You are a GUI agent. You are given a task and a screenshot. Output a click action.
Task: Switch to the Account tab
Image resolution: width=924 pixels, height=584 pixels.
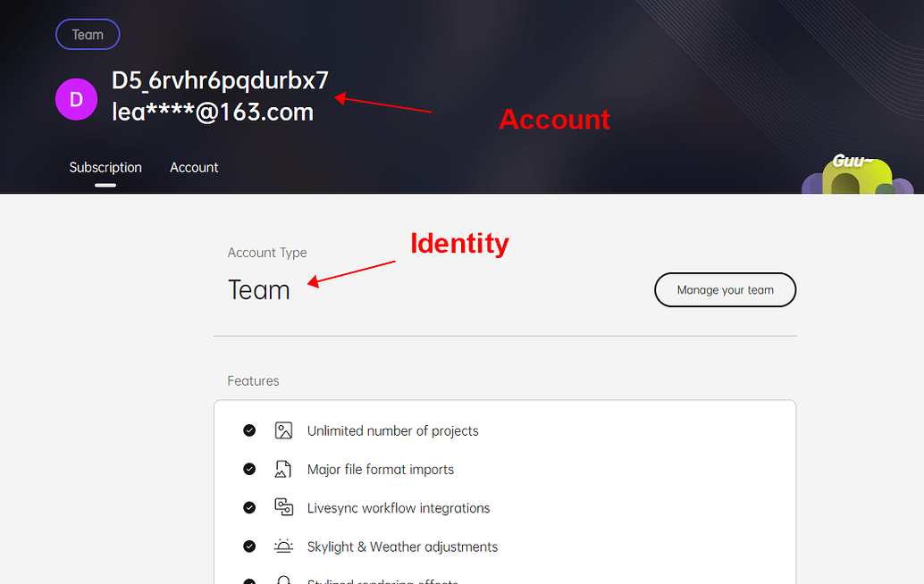click(194, 167)
